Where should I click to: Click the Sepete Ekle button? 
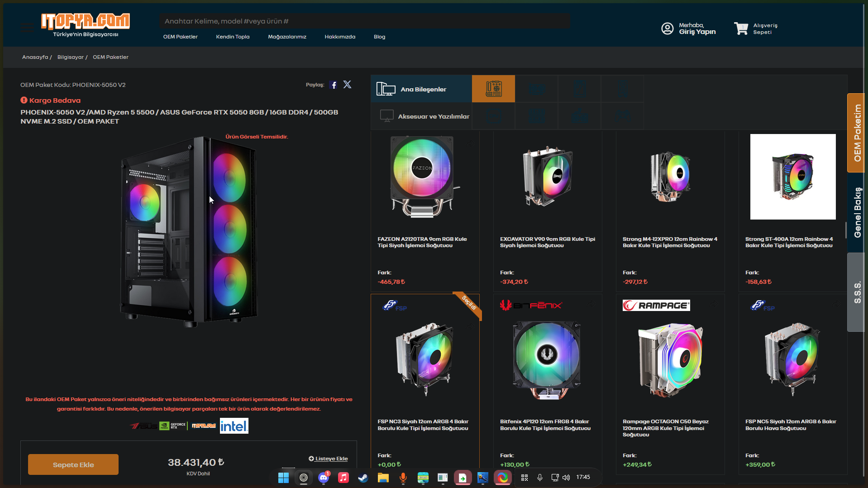73,464
